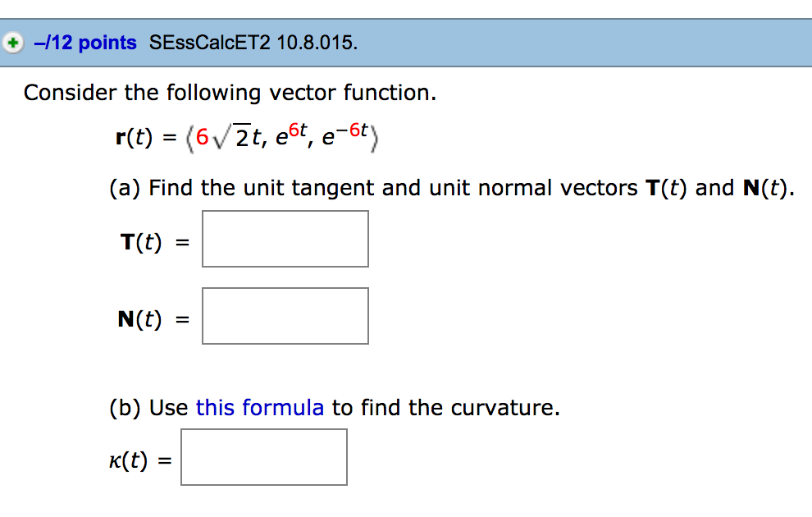
Task: Click the empty unit tangent vector box
Action: [285, 238]
